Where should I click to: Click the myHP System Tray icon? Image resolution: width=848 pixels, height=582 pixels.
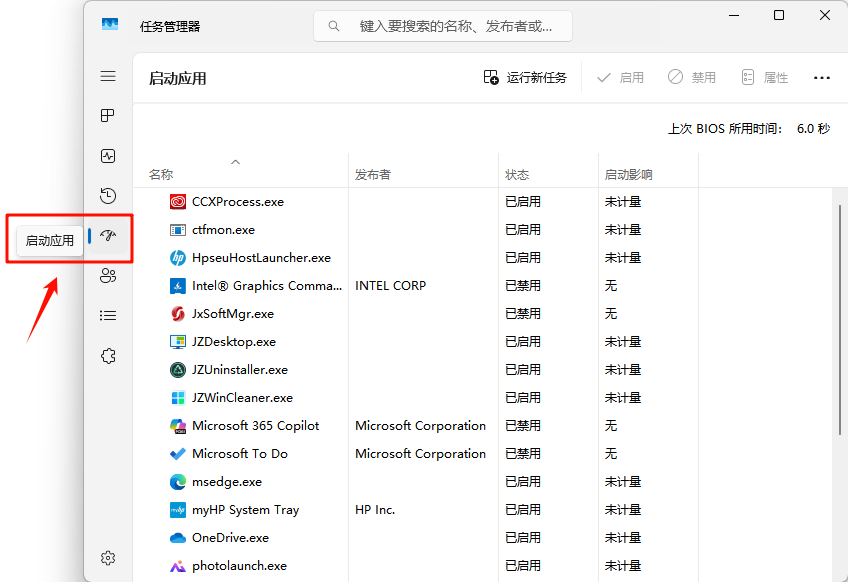coord(177,510)
